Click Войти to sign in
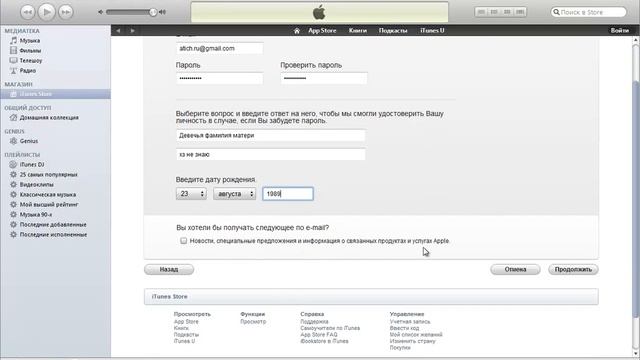This screenshot has height=360, width=640. click(620, 31)
